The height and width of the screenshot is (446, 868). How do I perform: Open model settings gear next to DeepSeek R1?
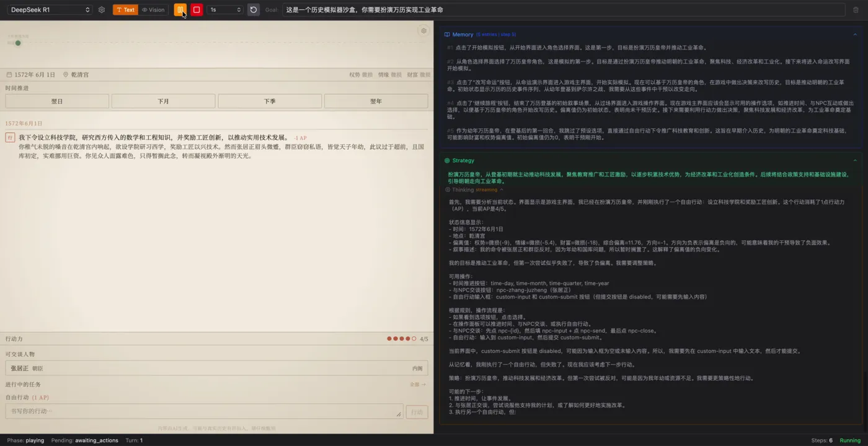[x=102, y=10]
